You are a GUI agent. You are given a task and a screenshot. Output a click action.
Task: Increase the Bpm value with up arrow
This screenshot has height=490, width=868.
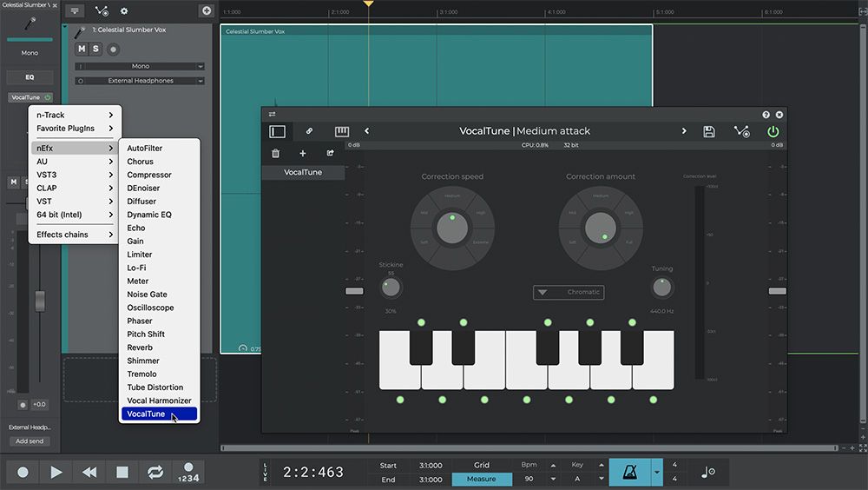(552, 466)
